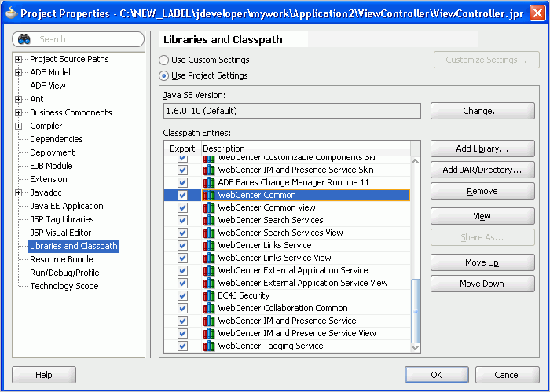Expand the Javadoc node

tap(19, 192)
